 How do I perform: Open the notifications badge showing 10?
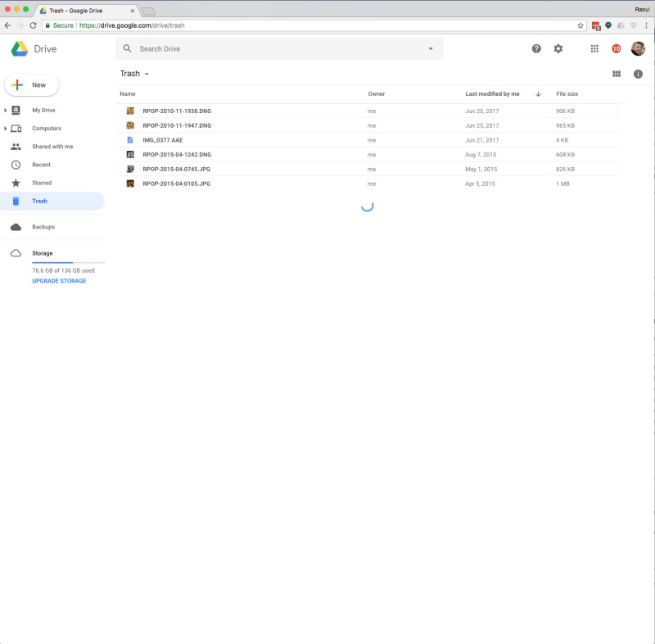pos(617,49)
